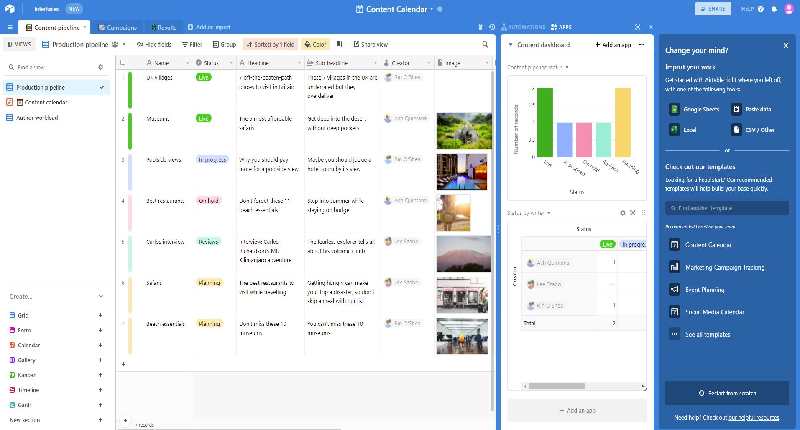Toggle the VIEWS sidebar button
The image size is (800, 430).
click(x=19, y=44)
